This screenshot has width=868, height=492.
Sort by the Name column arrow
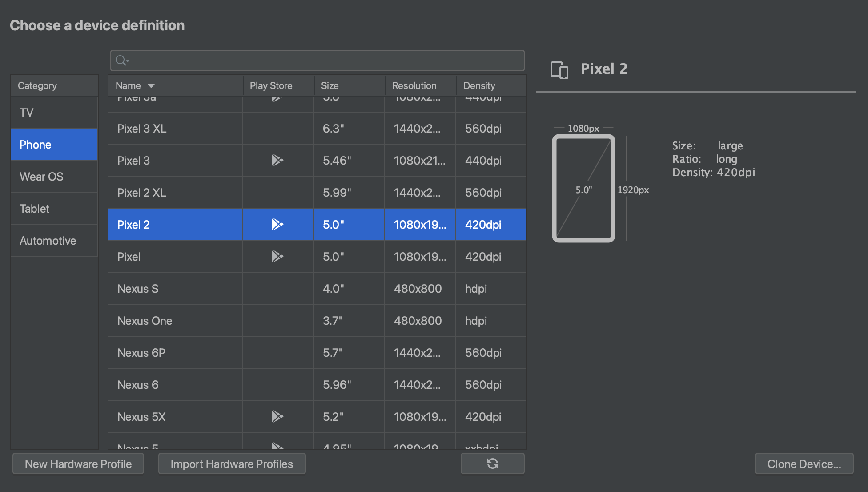click(151, 85)
